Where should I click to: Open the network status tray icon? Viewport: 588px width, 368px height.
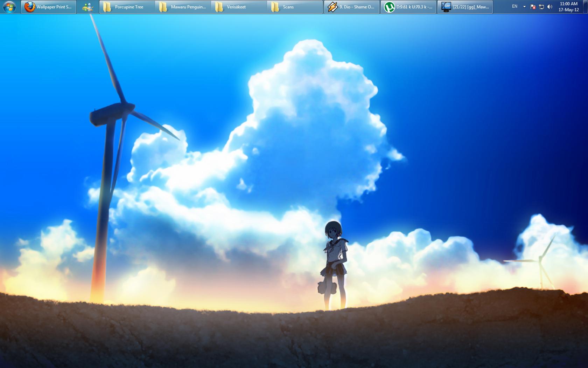tap(541, 7)
